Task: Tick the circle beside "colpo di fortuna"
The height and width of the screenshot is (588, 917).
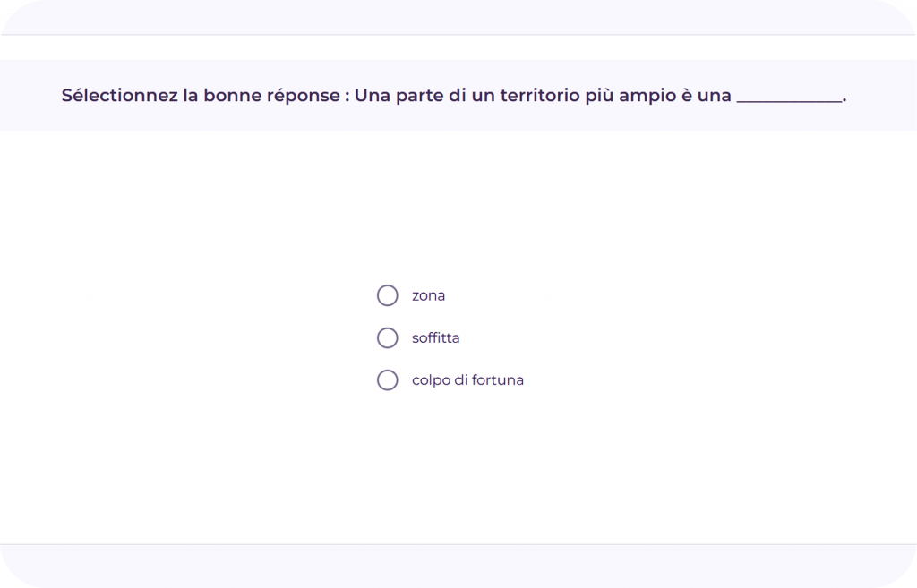Action: 387,380
